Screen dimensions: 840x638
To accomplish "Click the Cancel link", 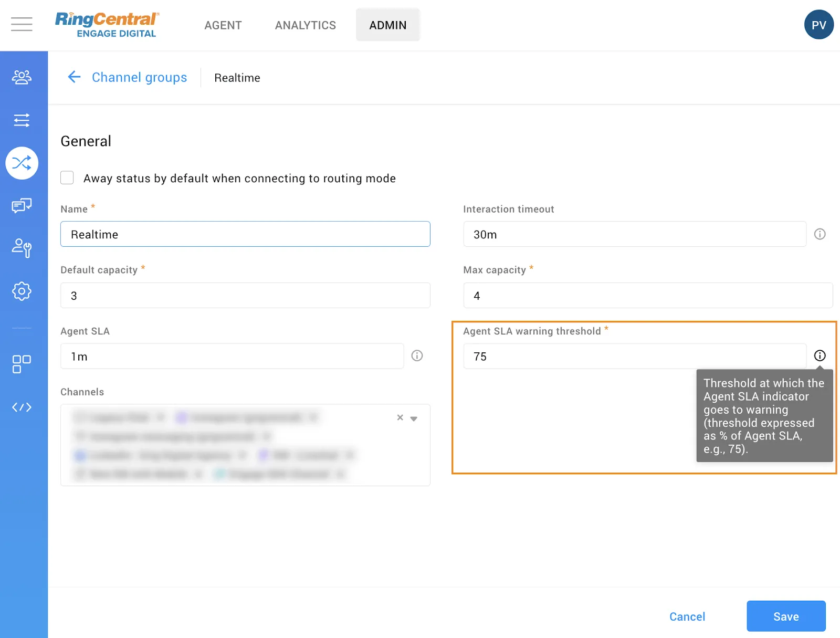I will coord(687,616).
